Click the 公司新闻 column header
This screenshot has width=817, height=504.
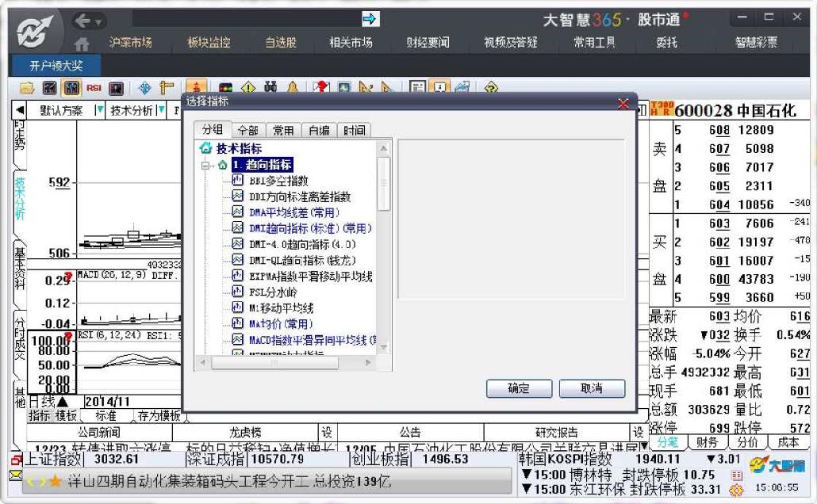[x=99, y=432]
